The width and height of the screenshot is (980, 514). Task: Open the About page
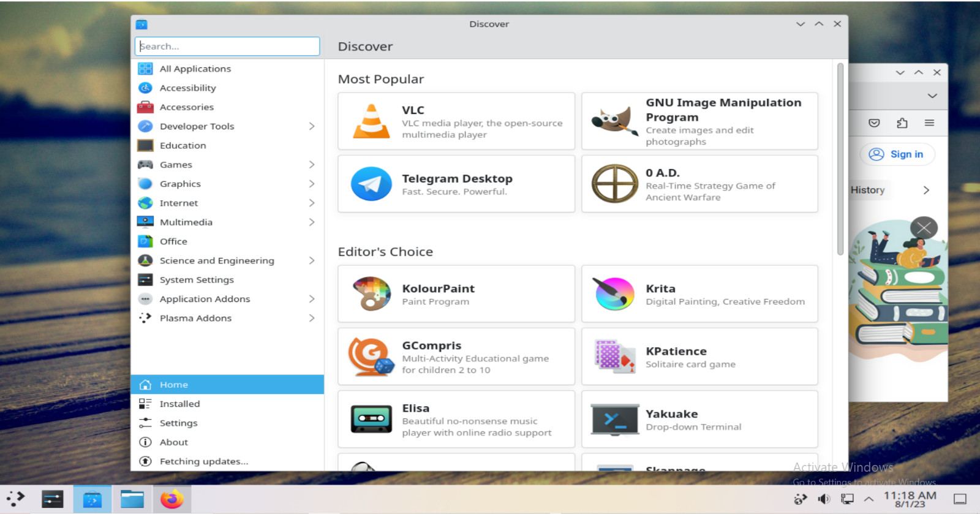[227, 442]
